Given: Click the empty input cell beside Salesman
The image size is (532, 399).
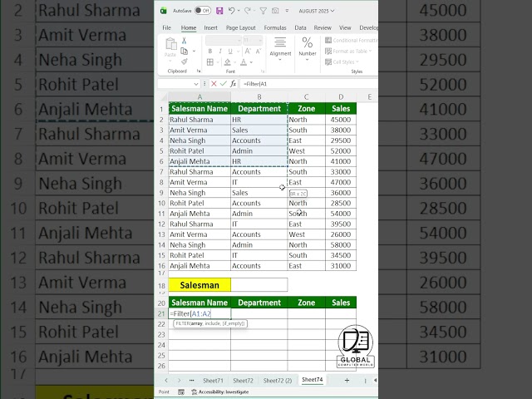Looking at the screenshot, I should point(259,285).
